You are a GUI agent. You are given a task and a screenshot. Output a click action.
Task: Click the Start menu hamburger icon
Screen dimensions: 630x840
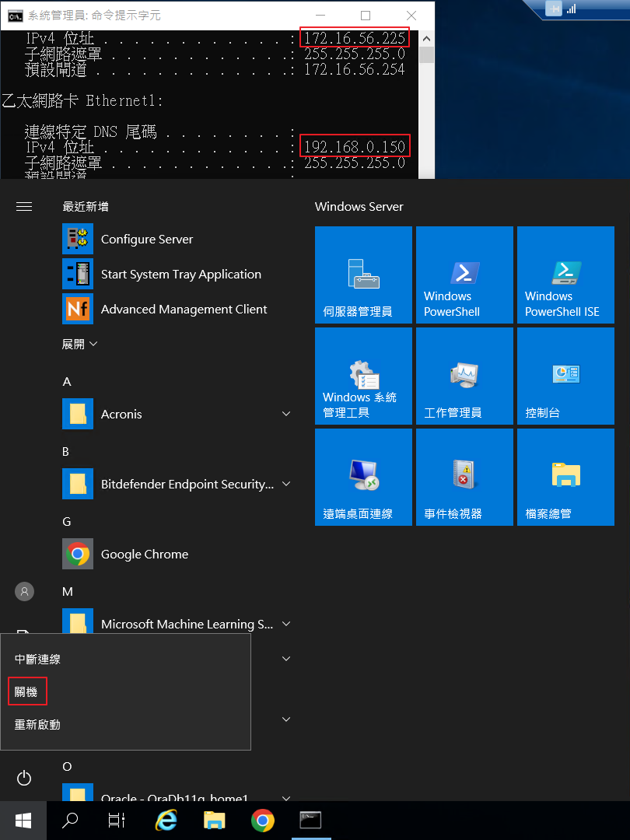(x=24, y=207)
